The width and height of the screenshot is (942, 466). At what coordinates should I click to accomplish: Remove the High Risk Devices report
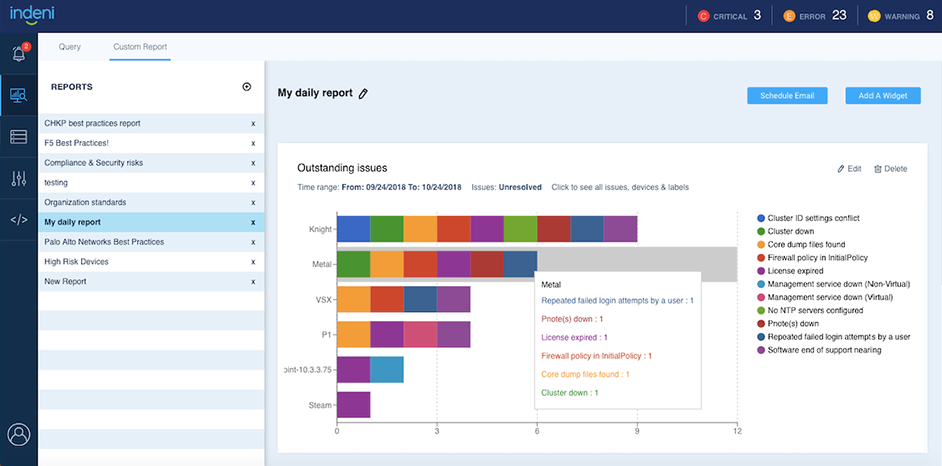pos(253,262)
